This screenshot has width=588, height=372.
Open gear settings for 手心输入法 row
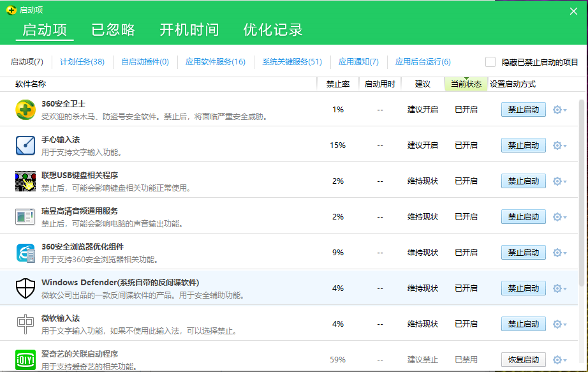tap(559, 145)
